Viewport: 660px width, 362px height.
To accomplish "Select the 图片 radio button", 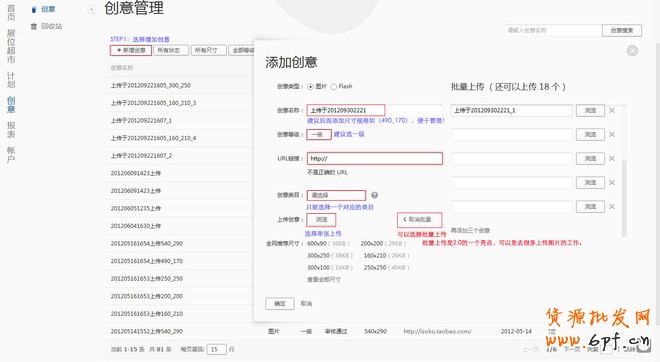I will click(x=311, y=87).
